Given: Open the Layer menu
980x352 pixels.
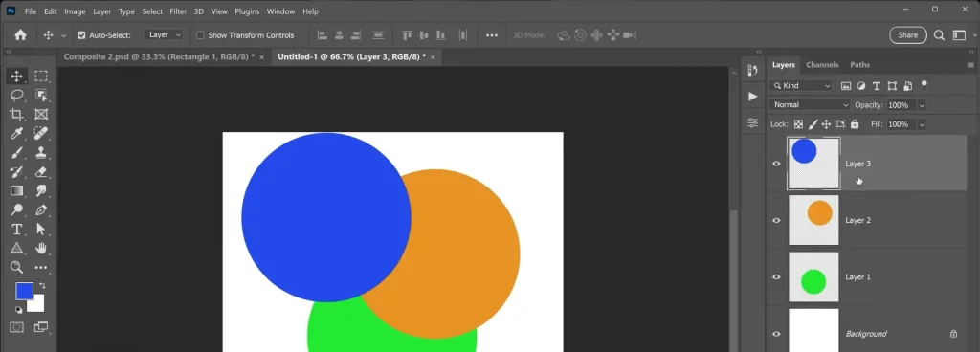Looking at the screenshot, I should (x=101, y=11).
